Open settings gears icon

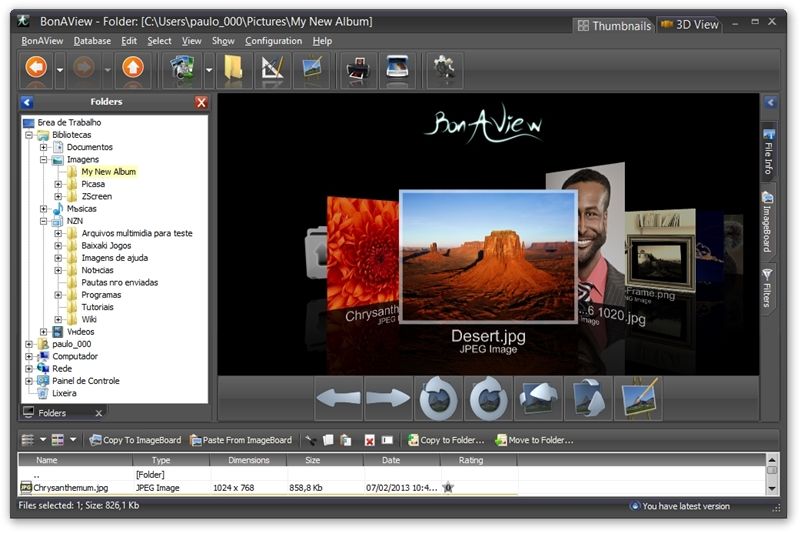click(x=444, y=68)
